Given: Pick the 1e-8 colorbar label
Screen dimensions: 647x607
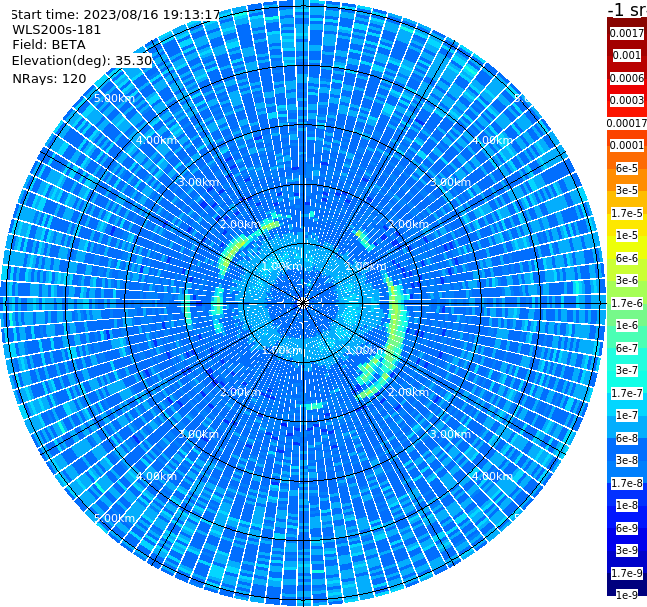Looking at the screenshot, I should 627,505.
